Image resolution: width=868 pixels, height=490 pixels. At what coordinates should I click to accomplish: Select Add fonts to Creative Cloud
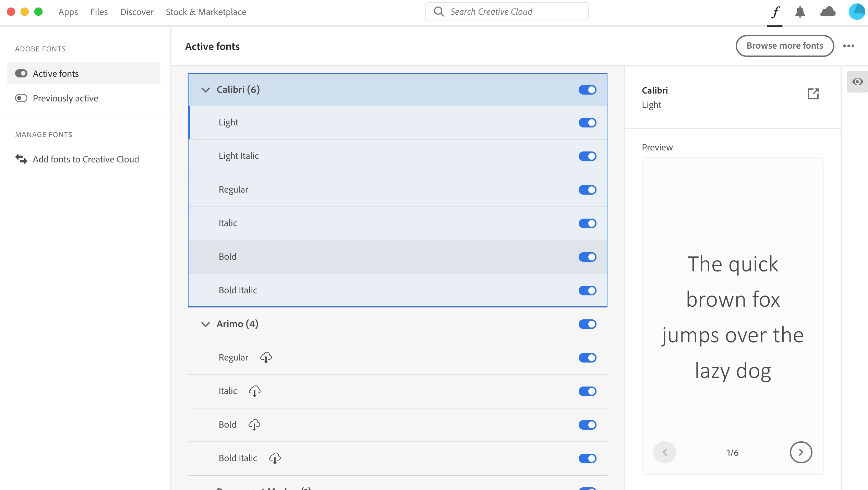click(x=86, y=159)
